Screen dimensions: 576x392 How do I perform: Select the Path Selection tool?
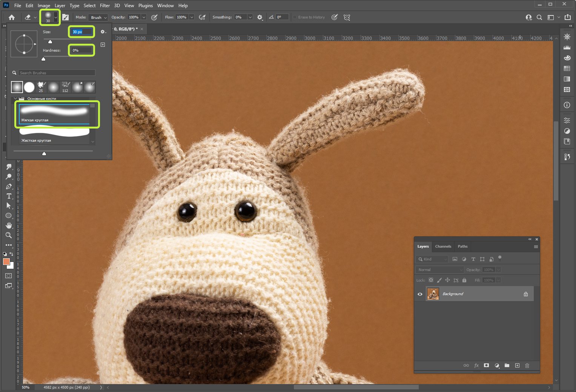coord(9,206)
